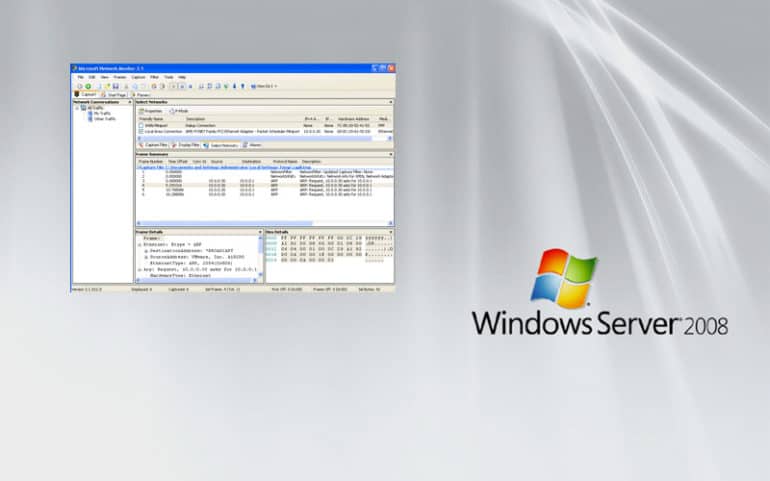Open the Filter menu

tap(154, 77)
